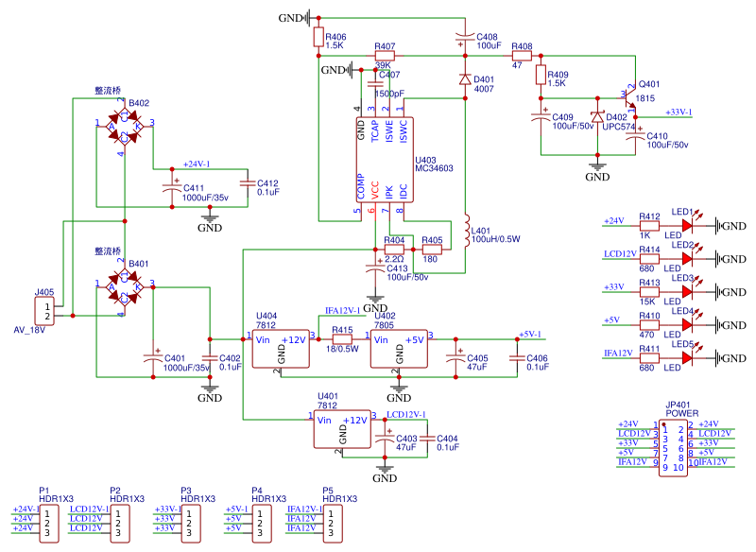Viewport: 756px width, 552px height.
Task: Select the C412 0.1uF capacitor symbol
Action: (248, 183)
